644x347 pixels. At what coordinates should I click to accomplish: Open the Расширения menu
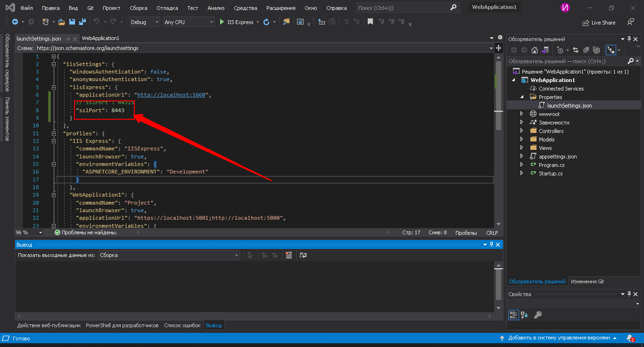281,8
